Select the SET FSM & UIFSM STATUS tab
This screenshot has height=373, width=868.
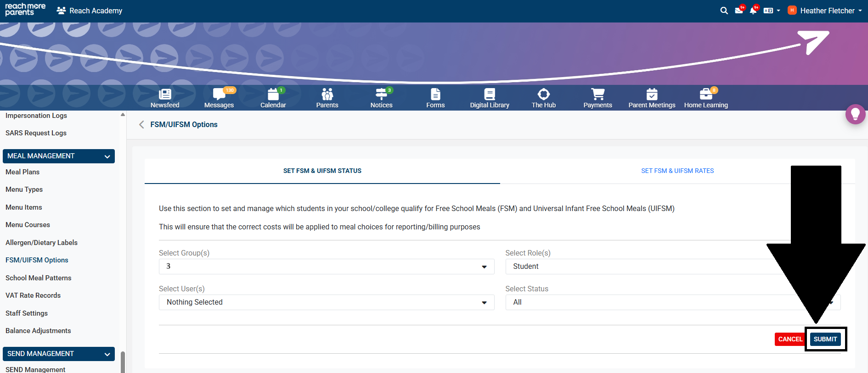pos(322,171)
